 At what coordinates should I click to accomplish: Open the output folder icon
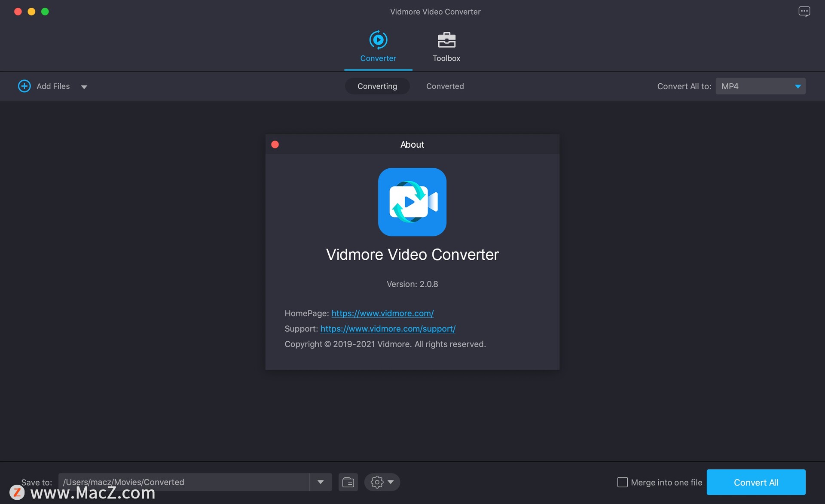[x=348, y=482]
